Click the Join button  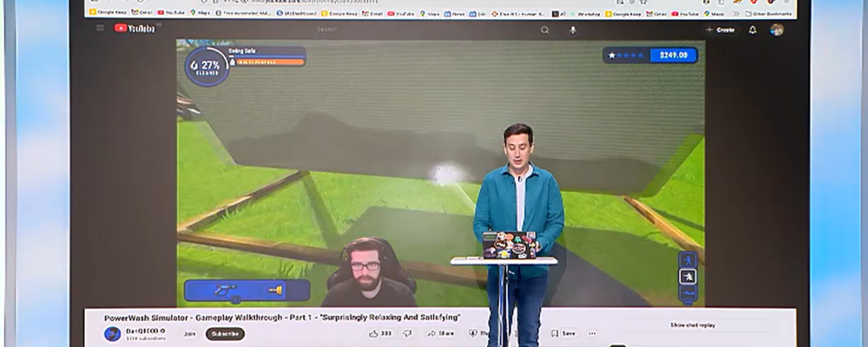pyautogui.click(x=190, y=334)
